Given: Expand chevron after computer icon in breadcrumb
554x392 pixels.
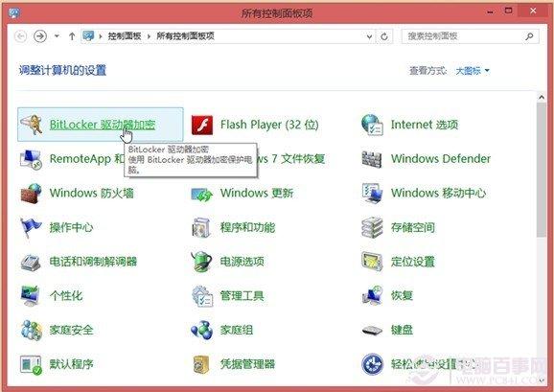Looking at the screenshot, I should pyautogui.click(x=101, y=36).
